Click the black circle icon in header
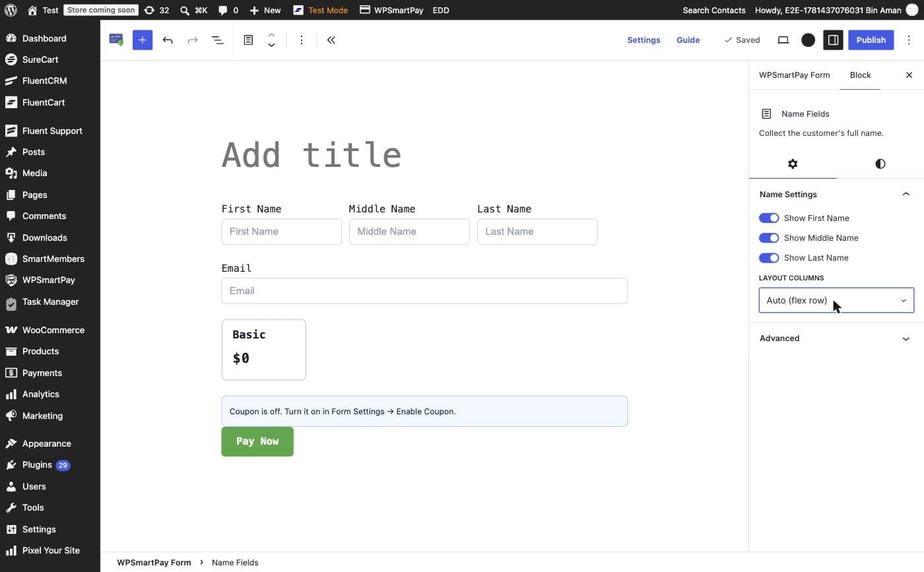The width and height of the screenshot is (924, 572). click(808, 40)
